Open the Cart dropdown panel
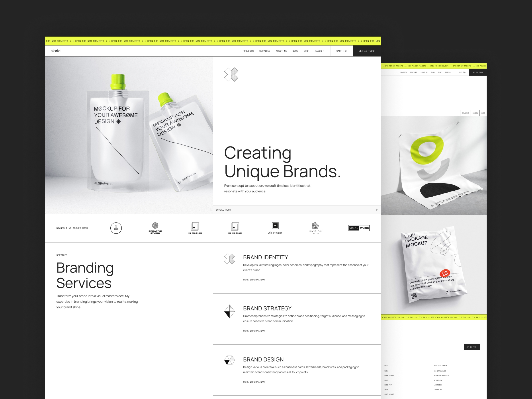The width and height of the screenshot is (532, 399). 343,51
